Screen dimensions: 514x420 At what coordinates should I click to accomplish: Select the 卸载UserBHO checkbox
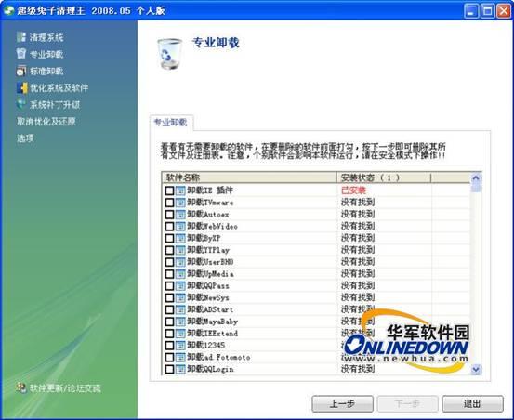click(169, 262)
